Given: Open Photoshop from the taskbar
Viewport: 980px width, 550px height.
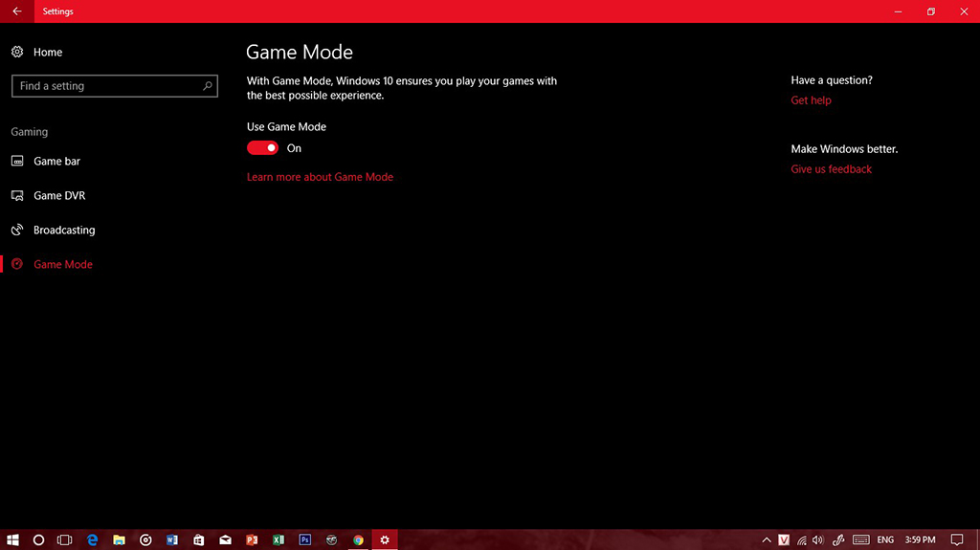Looking at the screenshot, I should (305, 539).
